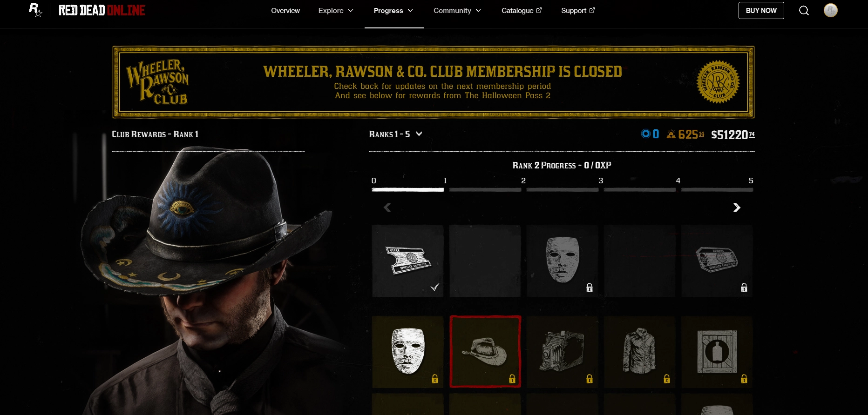Open the search magnifier icon
This screenshot has width=868, height=415.
pos(804,10)
